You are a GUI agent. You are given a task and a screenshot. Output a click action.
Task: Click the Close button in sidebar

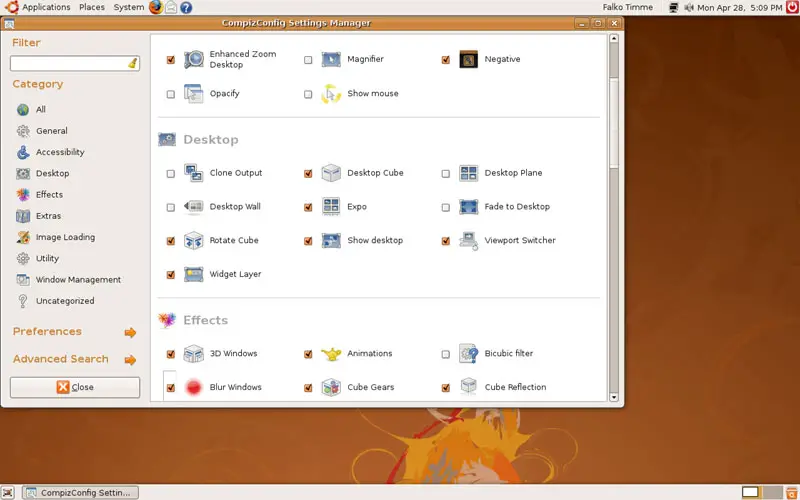point(75,387)
